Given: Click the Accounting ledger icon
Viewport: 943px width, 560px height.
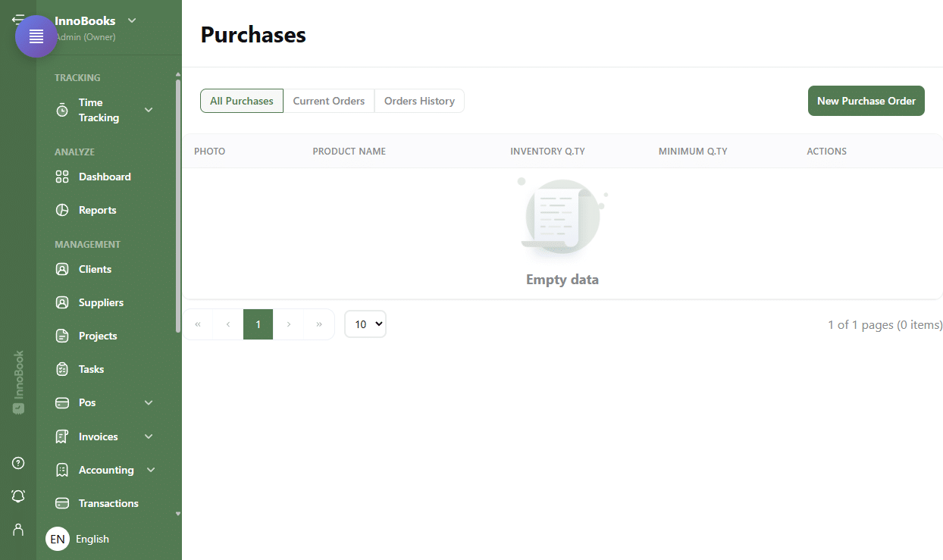Looking at the screenshot, I should (62, 470).
